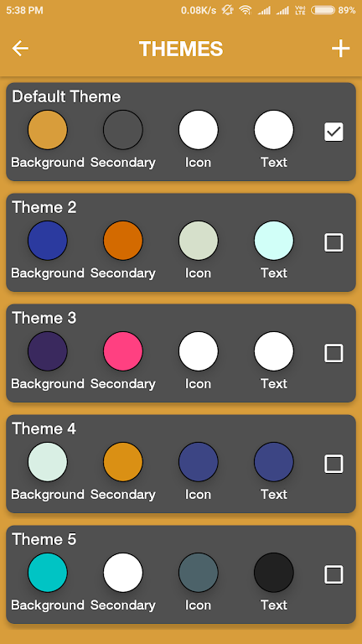The height and width of the screenshot is (644, 362).
Task: Pick Default Theme orange Background color
Action: pyautogui.click(x=48, y=130)
